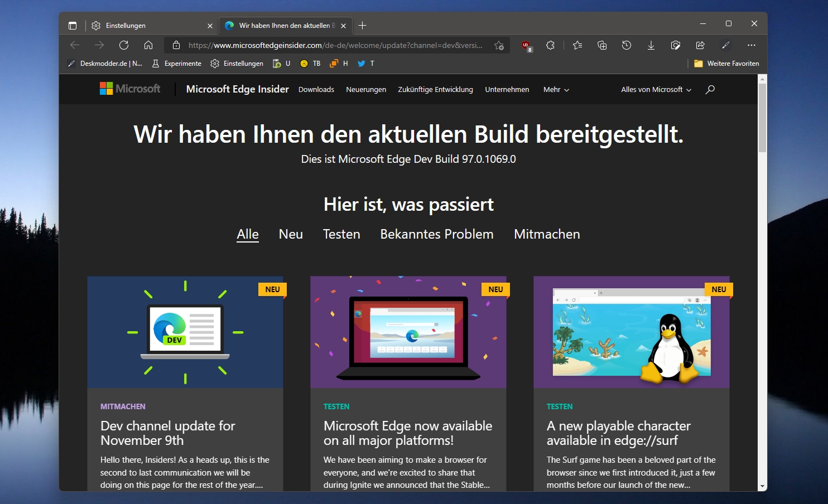Open a new tab with the plus button
This screenshot has width=828, height=504.
[363, 25]
